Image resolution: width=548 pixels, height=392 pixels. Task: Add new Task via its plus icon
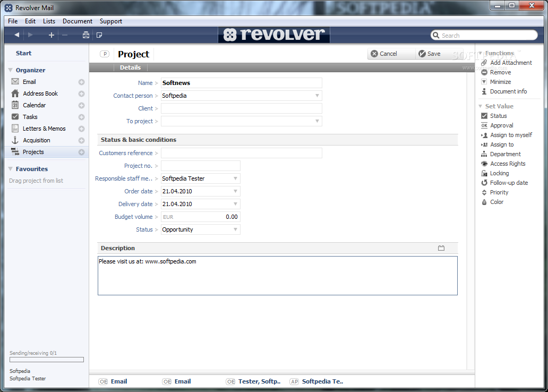click(x=81, y=117)
